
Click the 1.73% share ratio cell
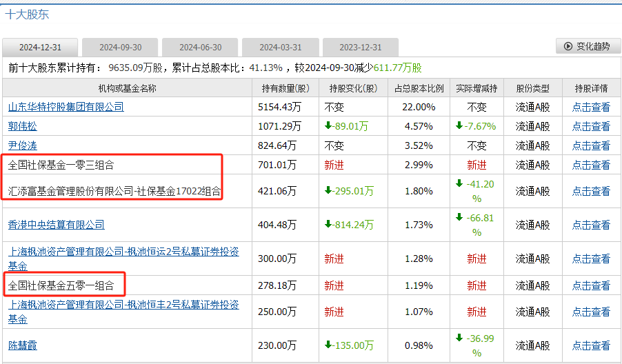pyautogui.click(x=419, y=225)
